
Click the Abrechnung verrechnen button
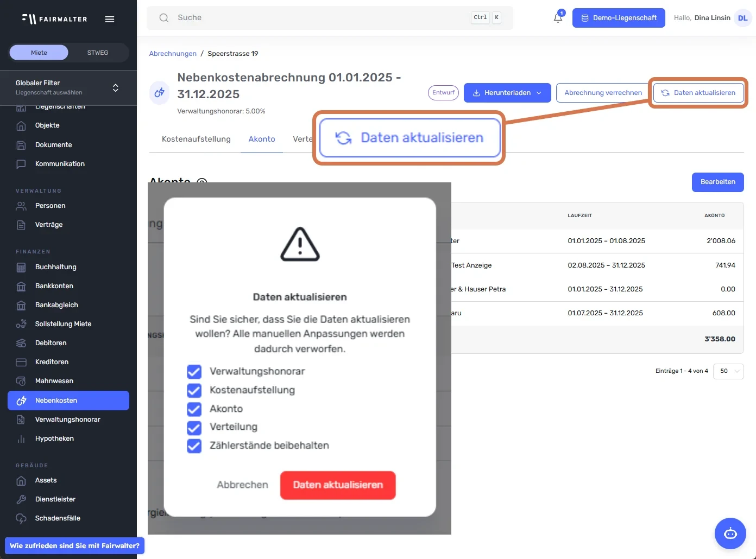(x=603, y=93)
